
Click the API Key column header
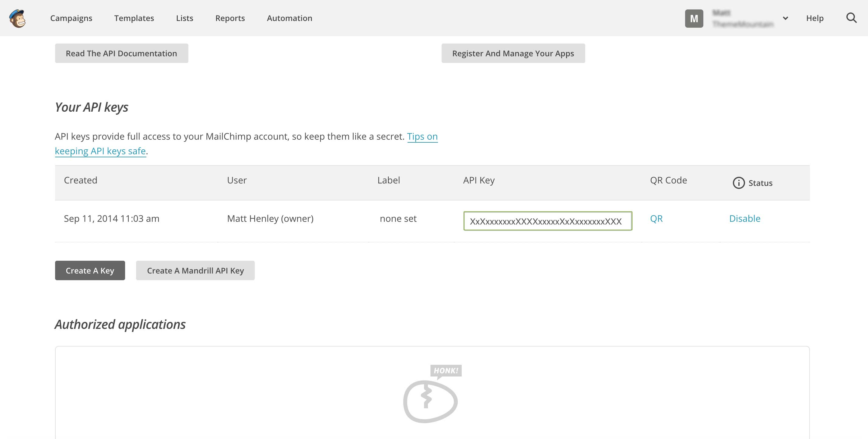coord(479,181)
